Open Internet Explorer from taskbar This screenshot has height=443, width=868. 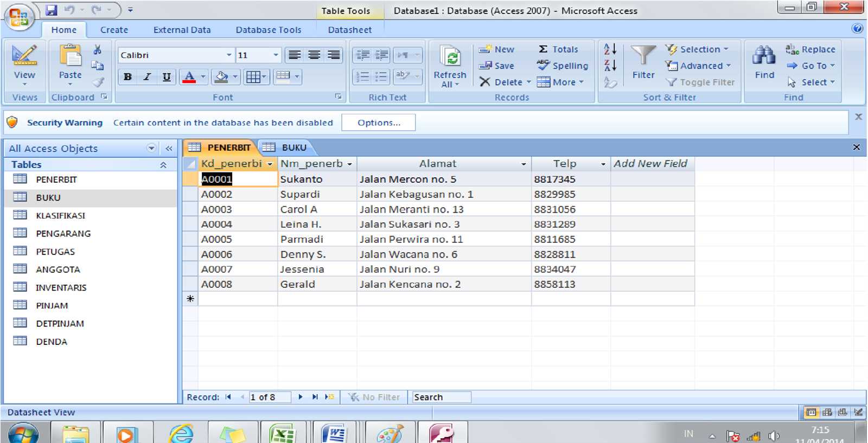181,434
